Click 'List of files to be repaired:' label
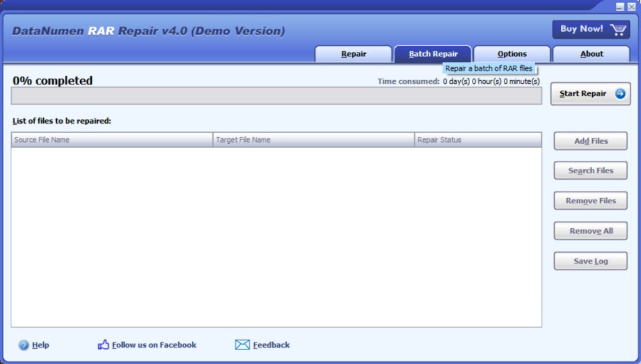 pyautogui.click(x=62, y=121)
